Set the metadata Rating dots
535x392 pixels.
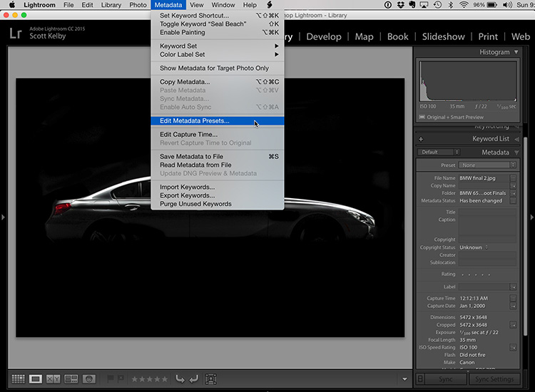[476, 274]
